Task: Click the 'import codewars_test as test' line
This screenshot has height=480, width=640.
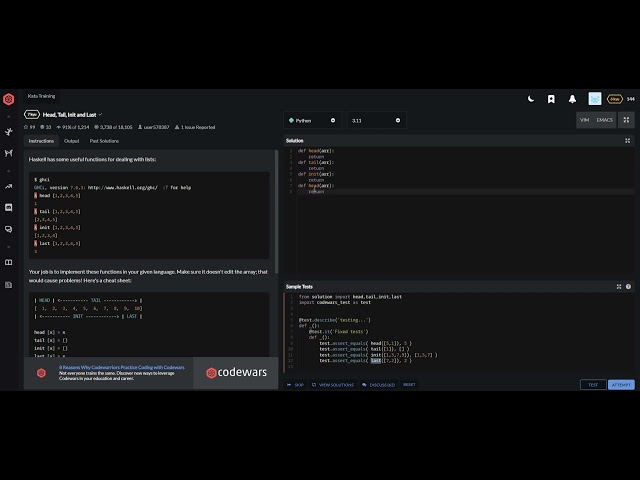Action: pos(335,302)
